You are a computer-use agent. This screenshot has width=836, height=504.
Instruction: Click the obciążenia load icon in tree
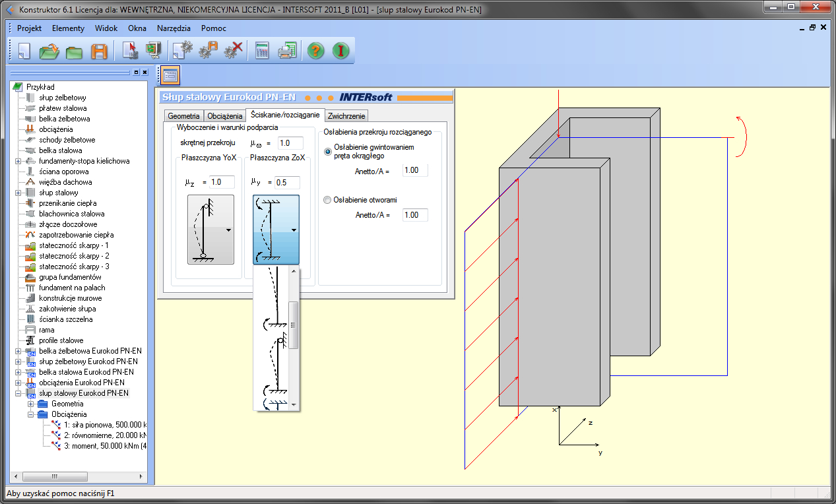(30, 129)
